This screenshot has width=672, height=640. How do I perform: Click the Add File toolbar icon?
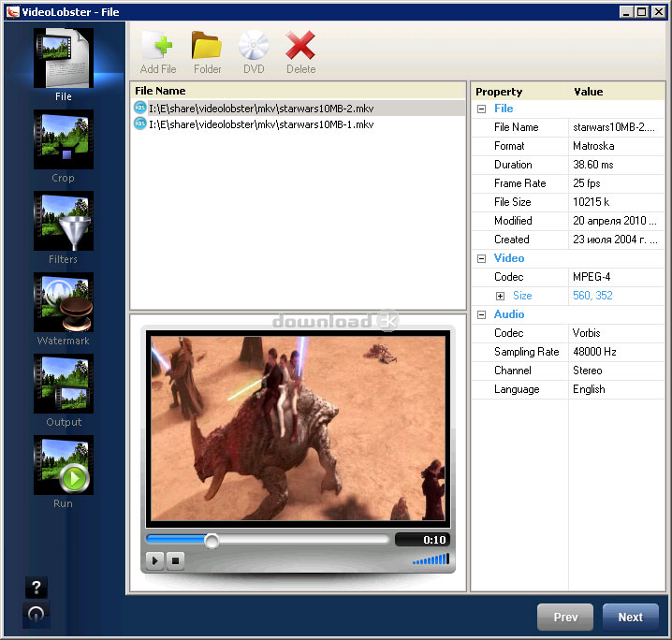point(158,46)
